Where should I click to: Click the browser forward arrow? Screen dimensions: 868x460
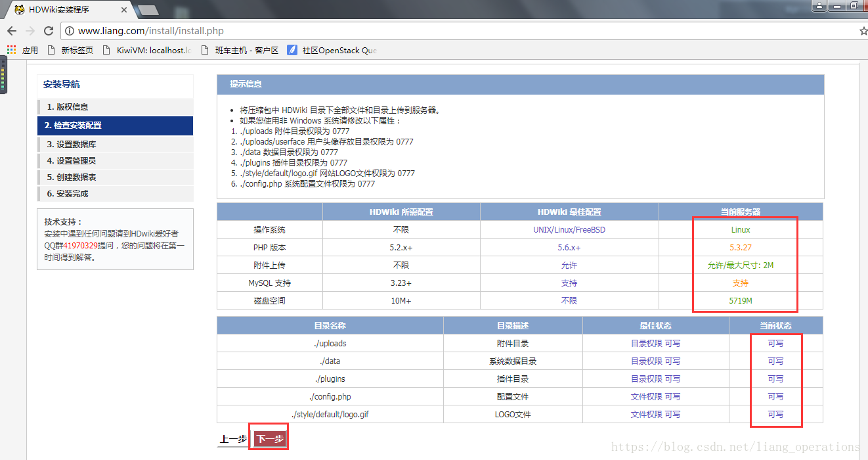coord(30,31)
